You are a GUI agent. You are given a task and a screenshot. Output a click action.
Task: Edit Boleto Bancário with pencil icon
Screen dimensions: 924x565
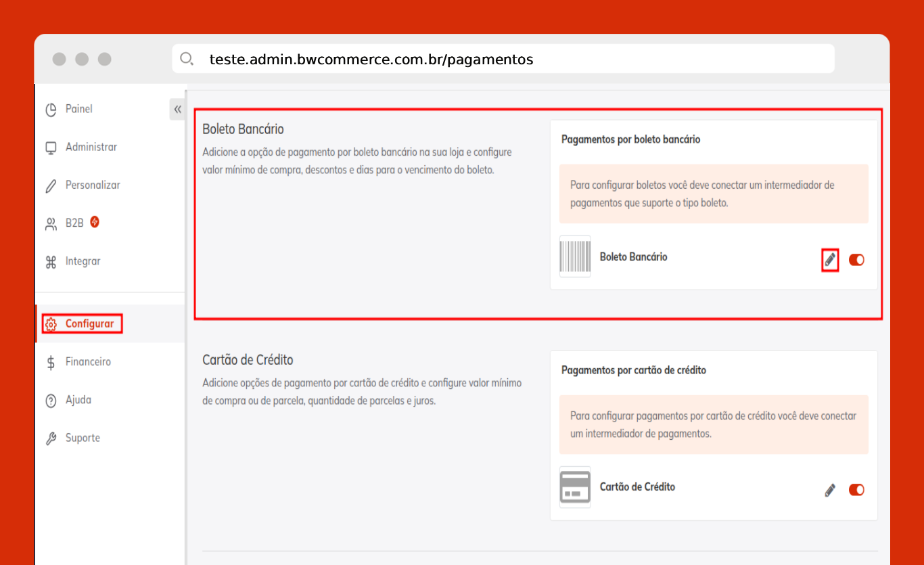pos(830,260)
